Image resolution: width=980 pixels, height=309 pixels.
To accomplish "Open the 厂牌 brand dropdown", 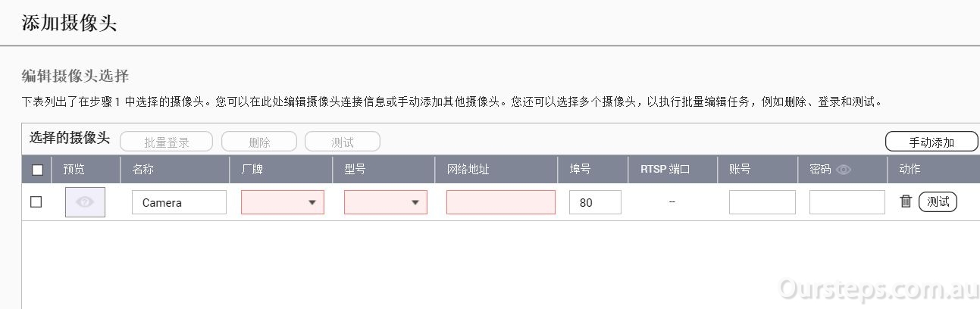I will 283,202.
